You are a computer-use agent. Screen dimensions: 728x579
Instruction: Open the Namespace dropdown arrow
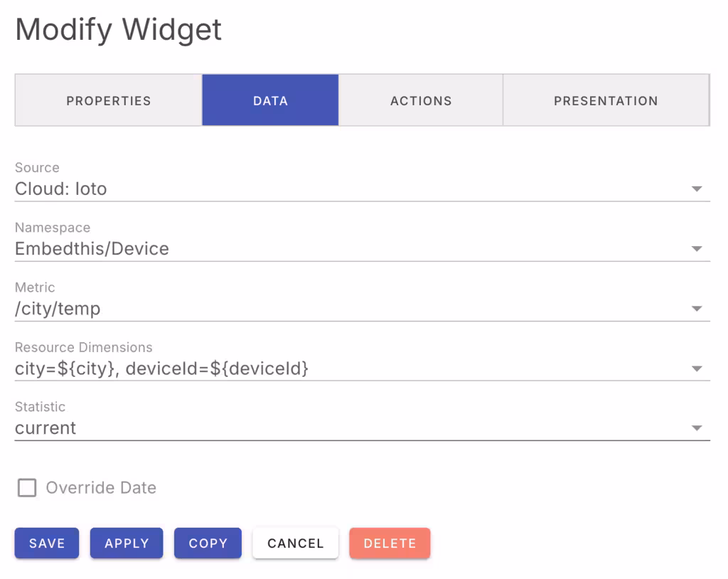coord(697,249)
